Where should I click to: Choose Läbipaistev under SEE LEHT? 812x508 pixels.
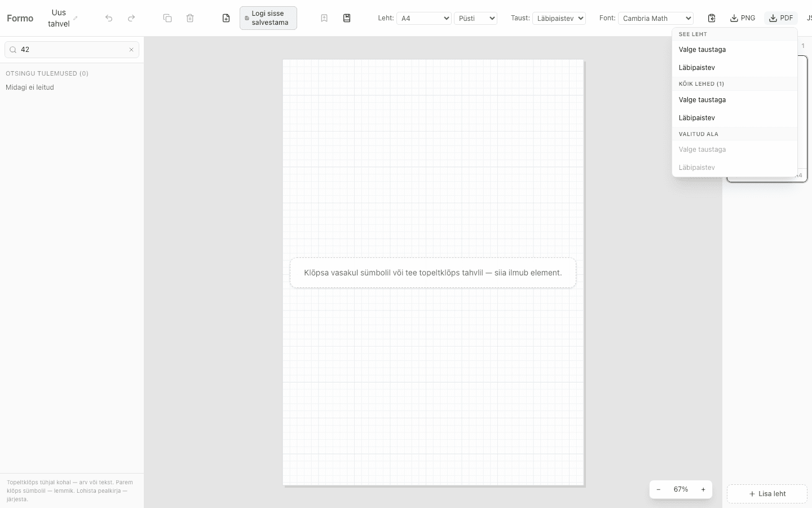click(735, 68)
